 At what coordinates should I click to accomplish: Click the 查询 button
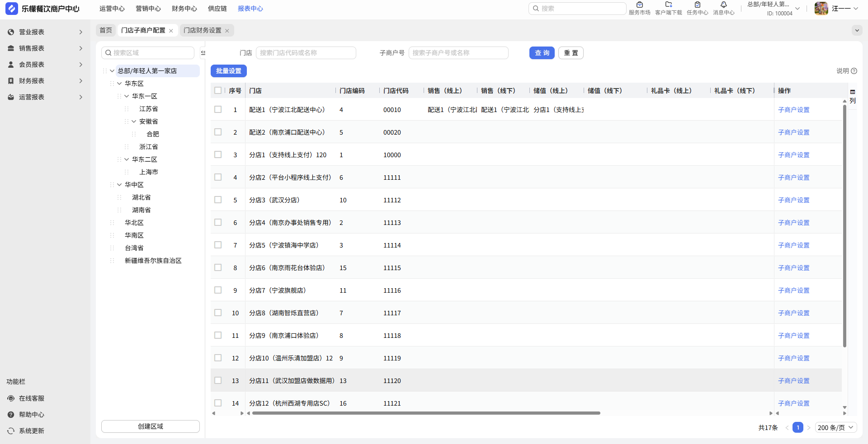[x=542, y=53]
